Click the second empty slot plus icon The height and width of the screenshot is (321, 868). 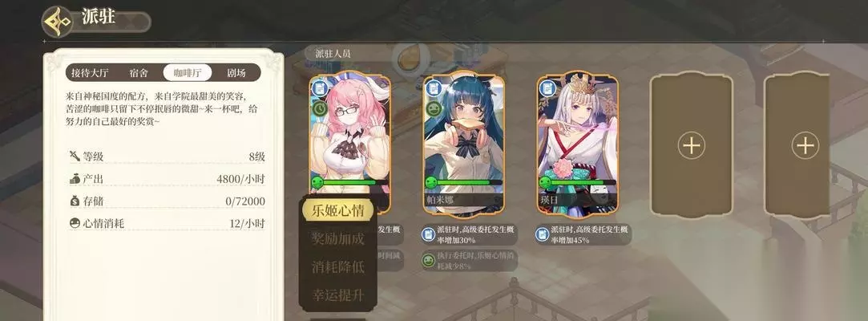pyautogui.click(x=805, y=146)
